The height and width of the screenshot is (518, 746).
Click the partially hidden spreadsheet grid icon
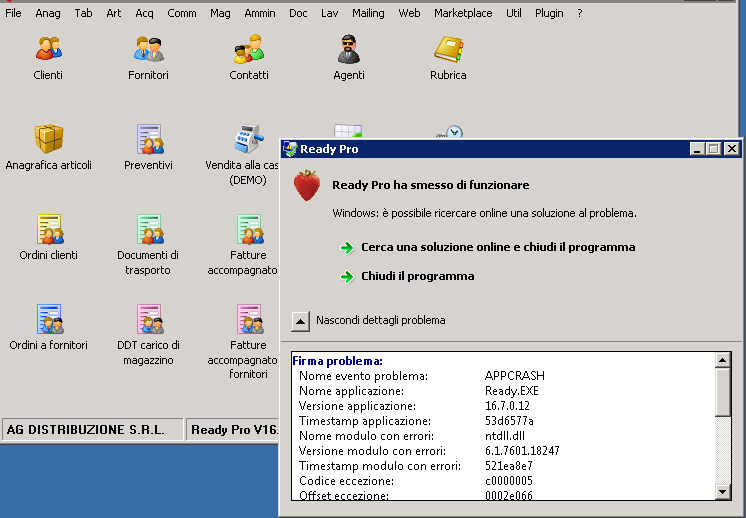coord(348,131)
